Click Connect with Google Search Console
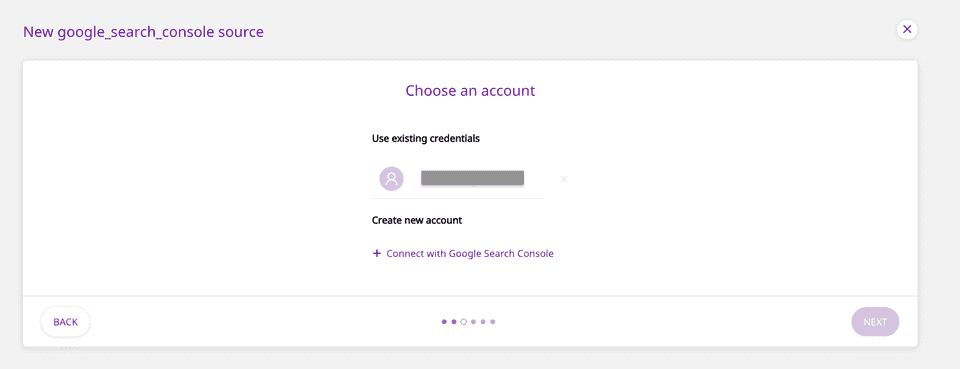The width and height of the screenshot is (960, 369). point(470,253)
